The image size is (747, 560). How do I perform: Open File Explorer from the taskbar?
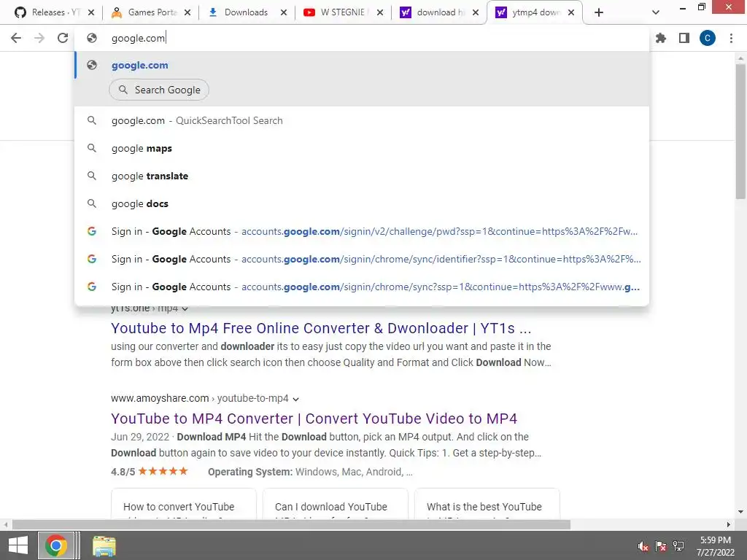coord(104,545)
